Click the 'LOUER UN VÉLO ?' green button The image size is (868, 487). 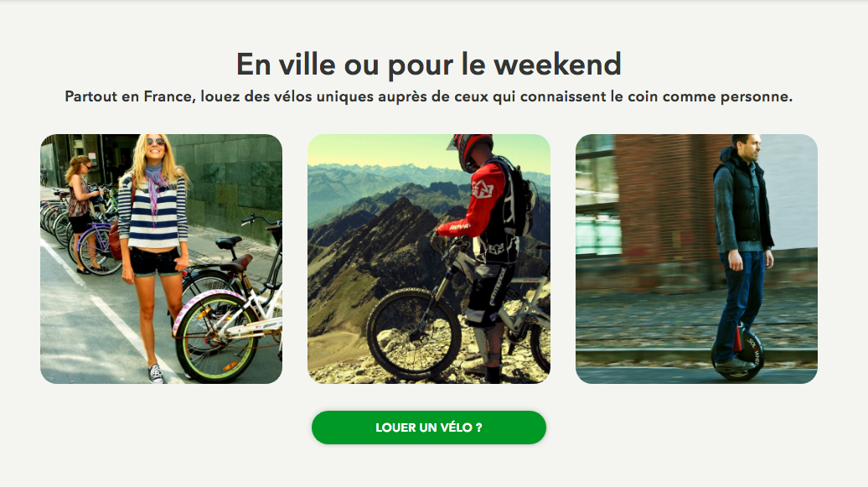pyautogui.click(x=428, y=427)
